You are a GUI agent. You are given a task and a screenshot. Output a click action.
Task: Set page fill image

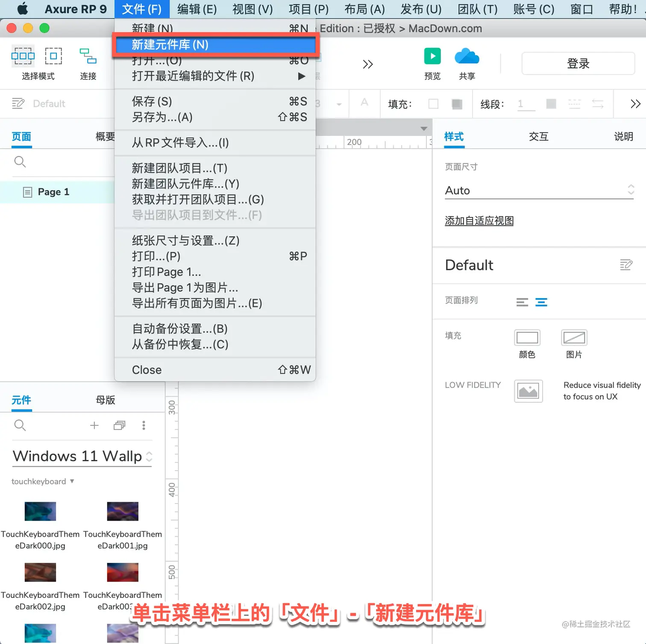[574, 337]
